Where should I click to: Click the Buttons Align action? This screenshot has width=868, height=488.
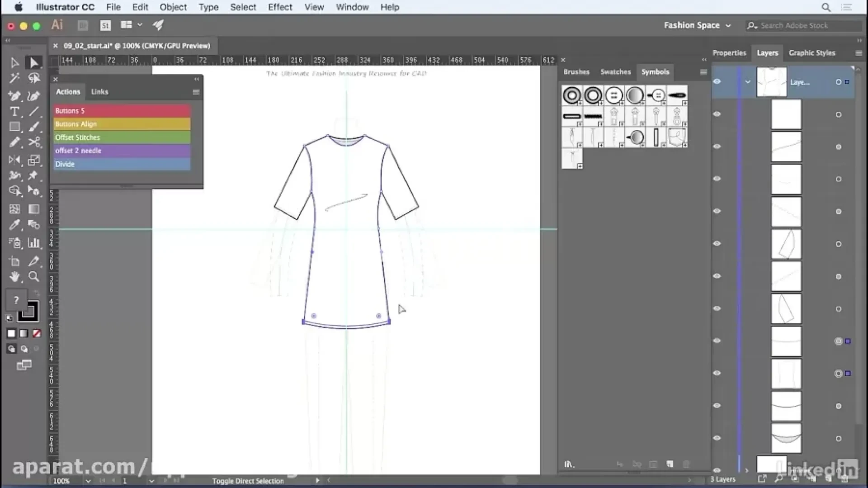(122, 124)
